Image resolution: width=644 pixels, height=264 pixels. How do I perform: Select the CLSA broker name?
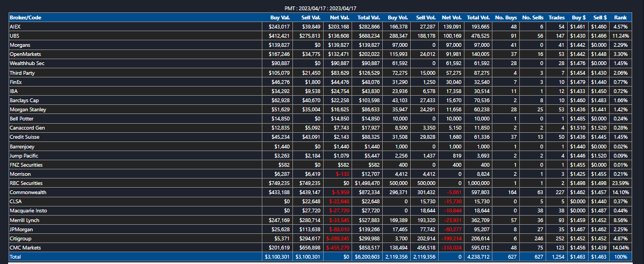click(x=15, y=202)
